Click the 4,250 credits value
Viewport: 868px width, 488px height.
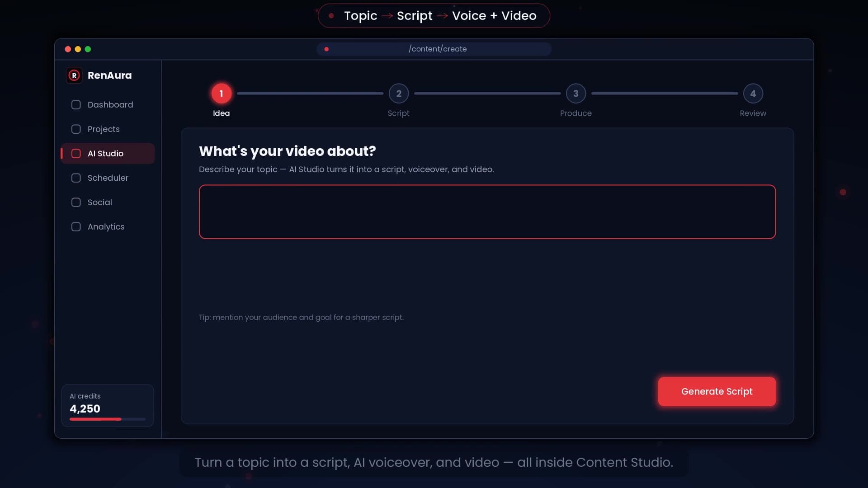[85, 409]
